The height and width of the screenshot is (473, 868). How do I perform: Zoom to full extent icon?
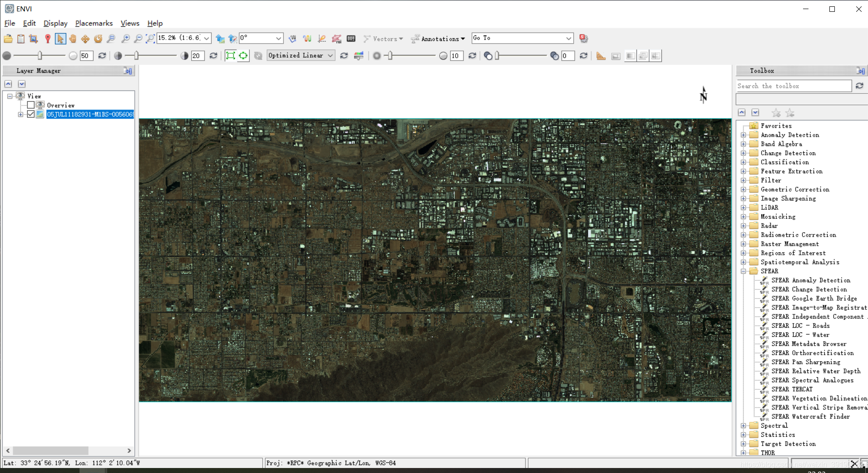point(150,39)
